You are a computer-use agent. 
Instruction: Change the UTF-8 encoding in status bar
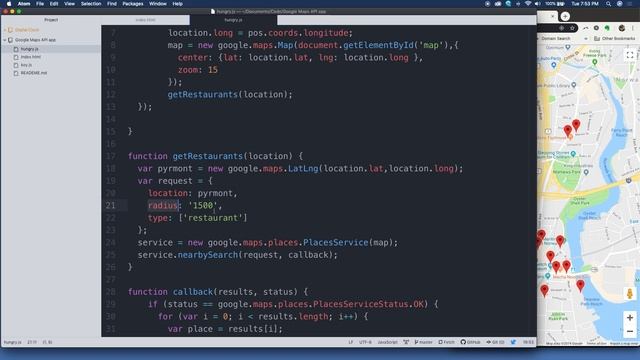(365, 342)
